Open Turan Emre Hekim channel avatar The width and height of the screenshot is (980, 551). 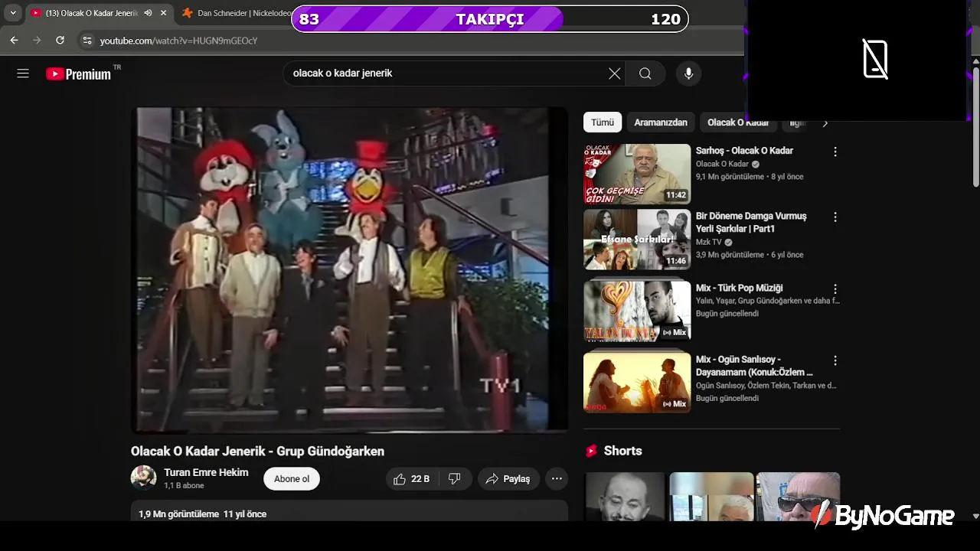point(143,478)
